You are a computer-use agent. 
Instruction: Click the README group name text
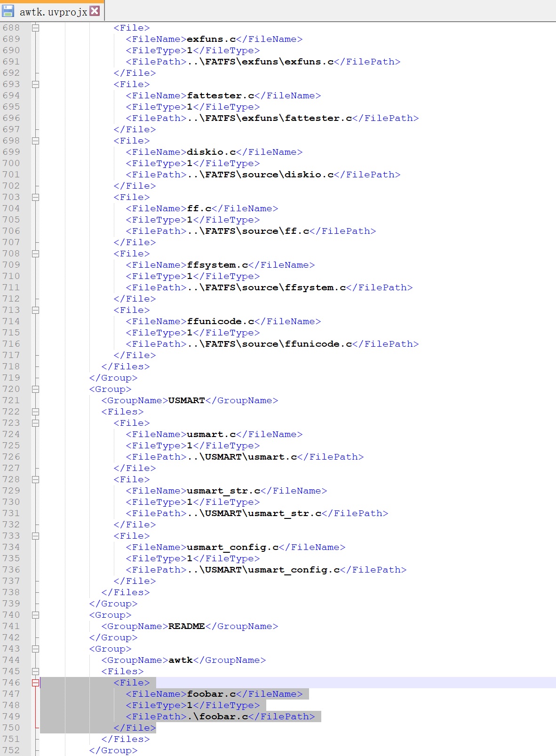(187, 626)
